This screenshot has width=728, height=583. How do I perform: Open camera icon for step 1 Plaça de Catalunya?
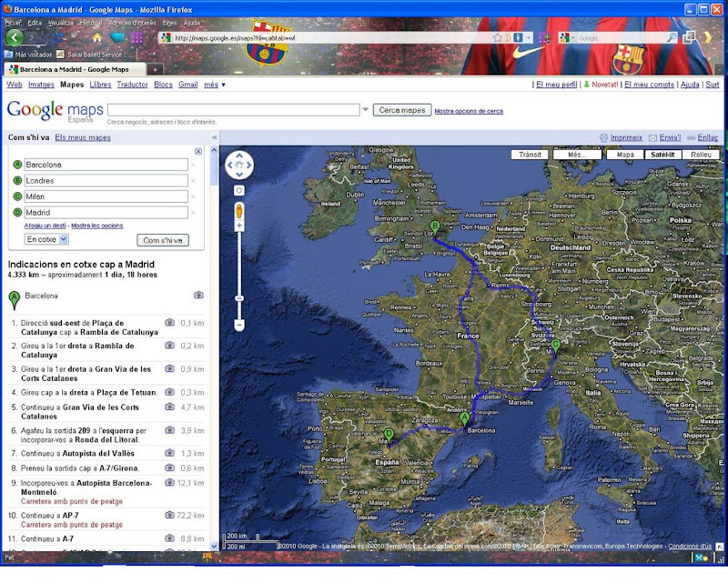click(x=170, y=322)
